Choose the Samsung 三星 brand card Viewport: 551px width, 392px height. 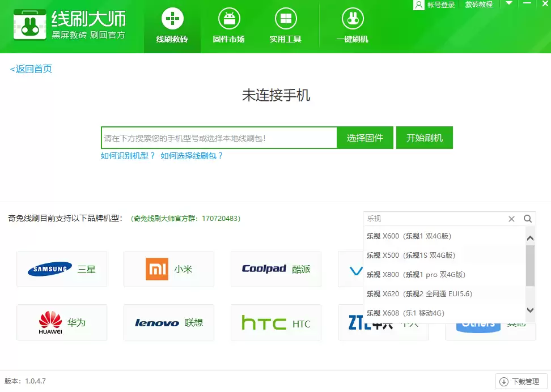pos(62,269)
